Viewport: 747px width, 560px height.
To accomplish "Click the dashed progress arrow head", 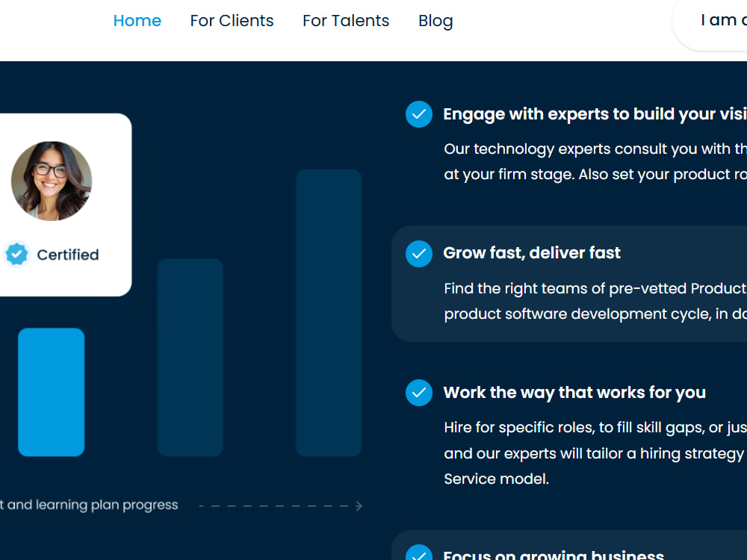I will 359,506.
